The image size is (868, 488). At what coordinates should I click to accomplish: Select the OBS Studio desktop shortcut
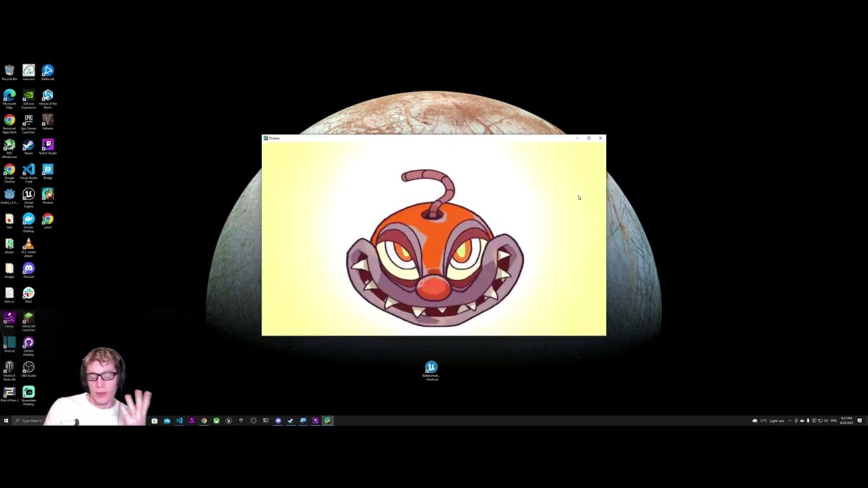[28, 370]
